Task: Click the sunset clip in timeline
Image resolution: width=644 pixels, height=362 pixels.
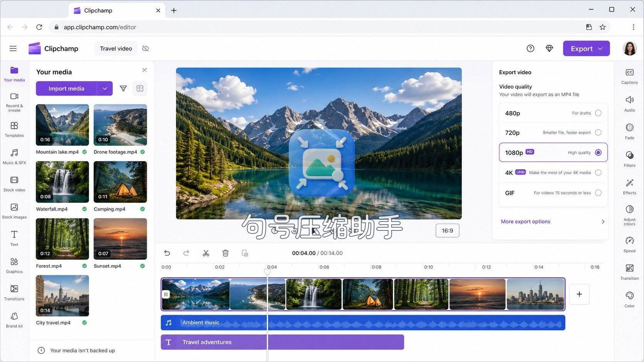Action: pyautogui.click(x=477, y=294)
